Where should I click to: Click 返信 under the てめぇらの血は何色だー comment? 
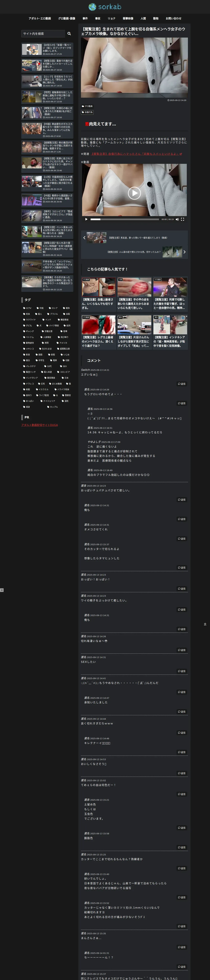click(182, 794)
